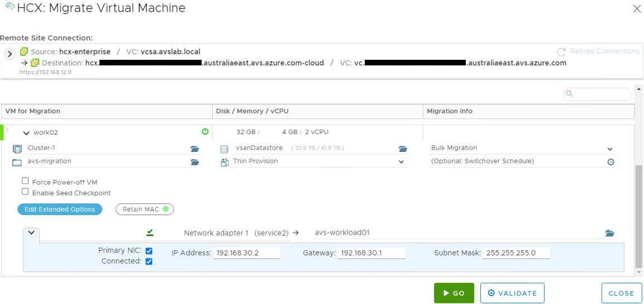The height and width of the screenshot is (304, 644).
Task: Click the CLOSE button
Action: tap(622, 293)
